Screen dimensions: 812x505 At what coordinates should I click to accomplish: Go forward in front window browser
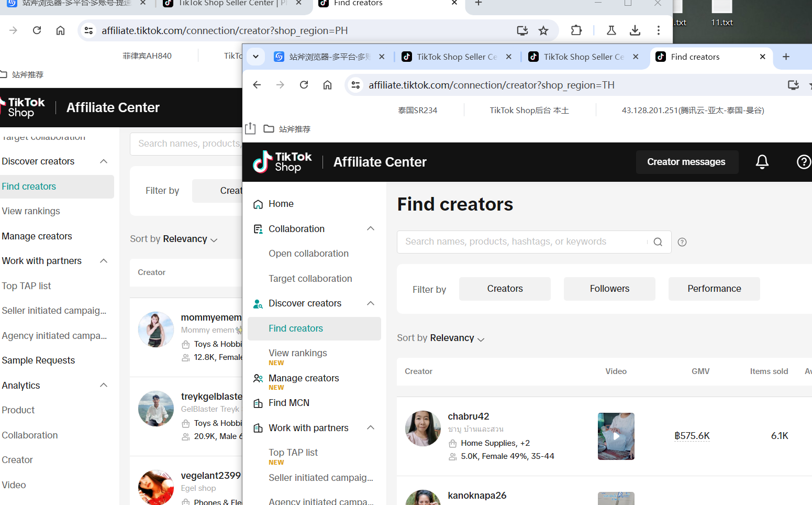pyautogui.click(x=280, y=85)
